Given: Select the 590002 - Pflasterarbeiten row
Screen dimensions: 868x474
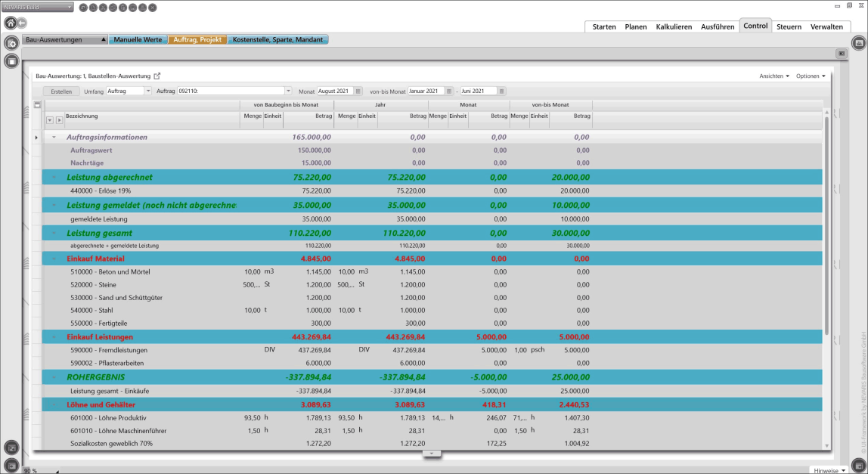Looking at the screenshot, I should (432, 364).
